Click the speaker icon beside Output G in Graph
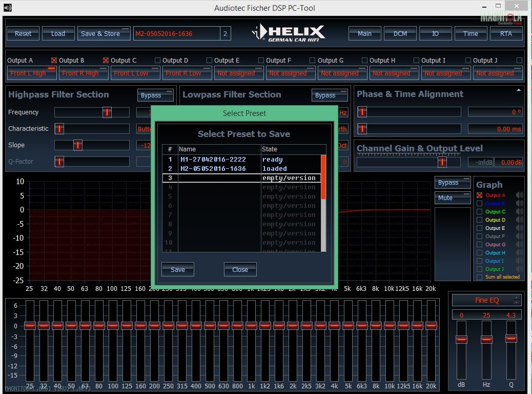Screen dimensions: 532x394 click(x=519, y=245)
